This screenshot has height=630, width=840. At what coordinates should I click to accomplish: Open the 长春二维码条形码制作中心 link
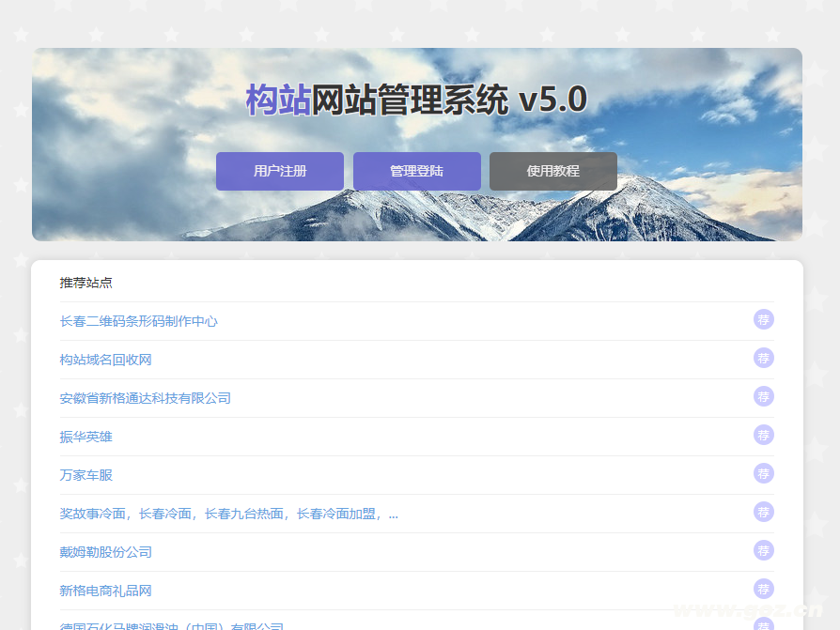(x=139, y=321)
